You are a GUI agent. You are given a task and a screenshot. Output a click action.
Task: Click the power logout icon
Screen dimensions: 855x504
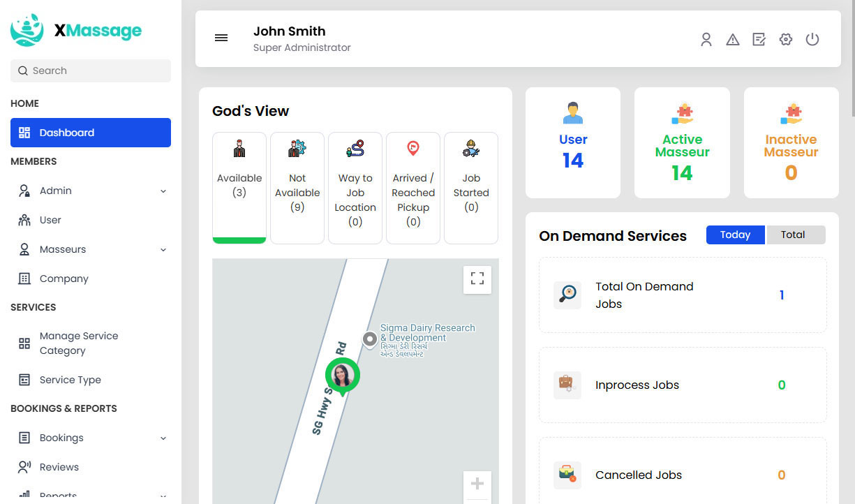click(812, 40)
